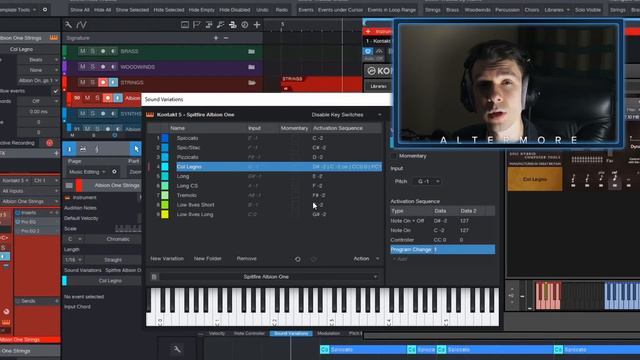Click the add track plus icon

point(257,25)
